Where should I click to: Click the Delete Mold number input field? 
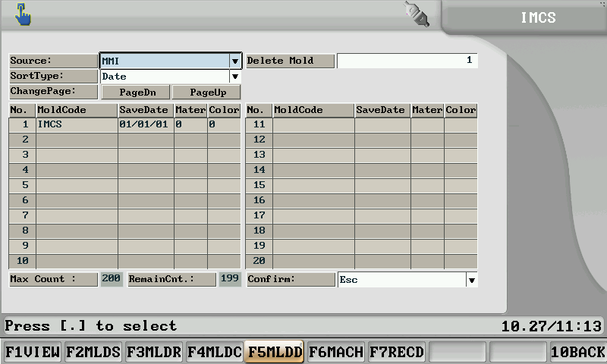click(407, 61)
